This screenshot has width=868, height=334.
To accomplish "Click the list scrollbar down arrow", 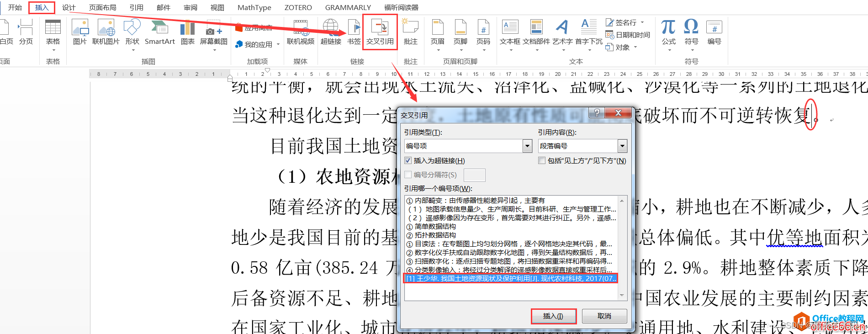I will 621,296.
